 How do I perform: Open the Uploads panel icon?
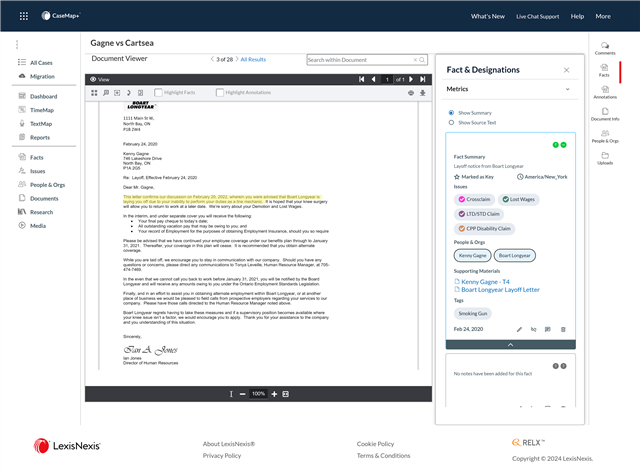(605, 158)
